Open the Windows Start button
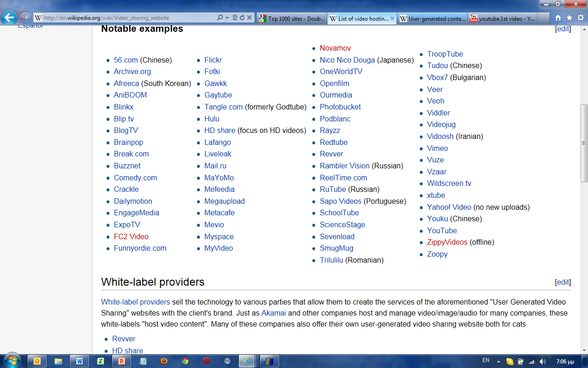This screenshot has height=368, width=588. 11,361
